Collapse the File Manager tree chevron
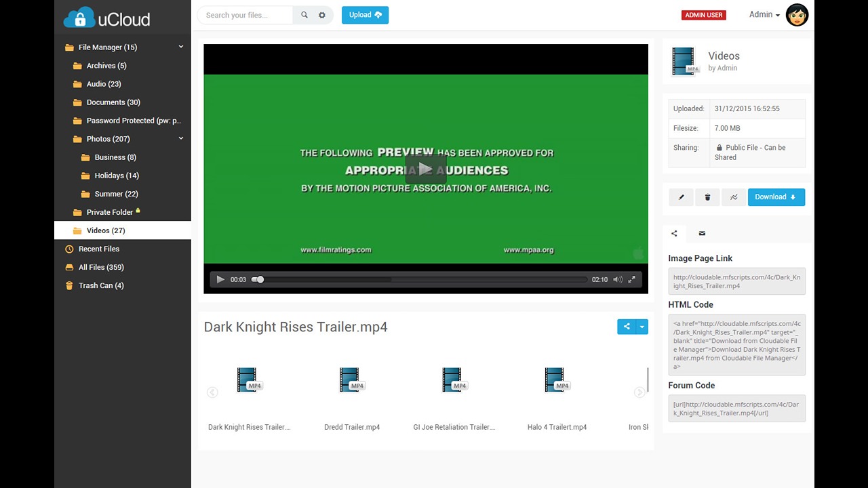The height and width of the screenshot is (488, 868). 180,47
